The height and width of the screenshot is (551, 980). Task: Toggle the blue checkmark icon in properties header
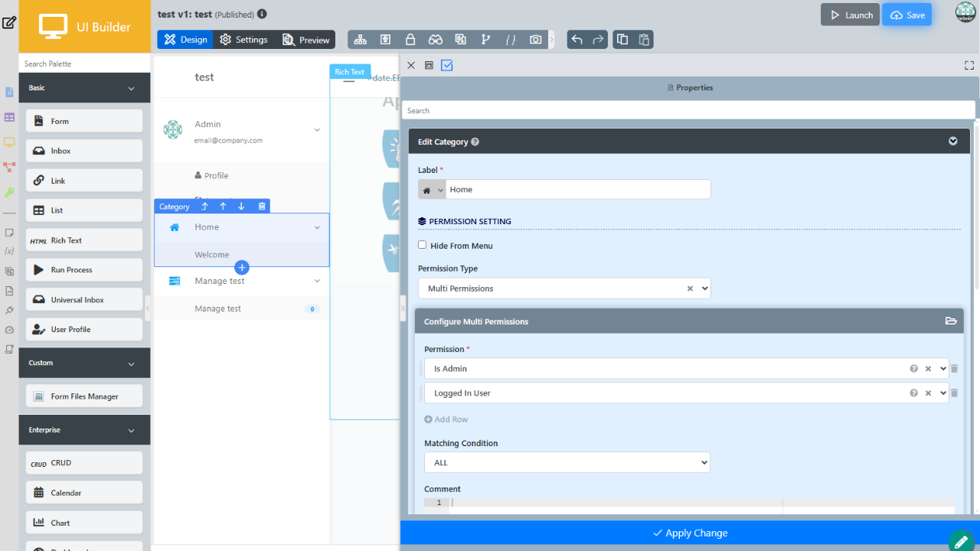447,66
